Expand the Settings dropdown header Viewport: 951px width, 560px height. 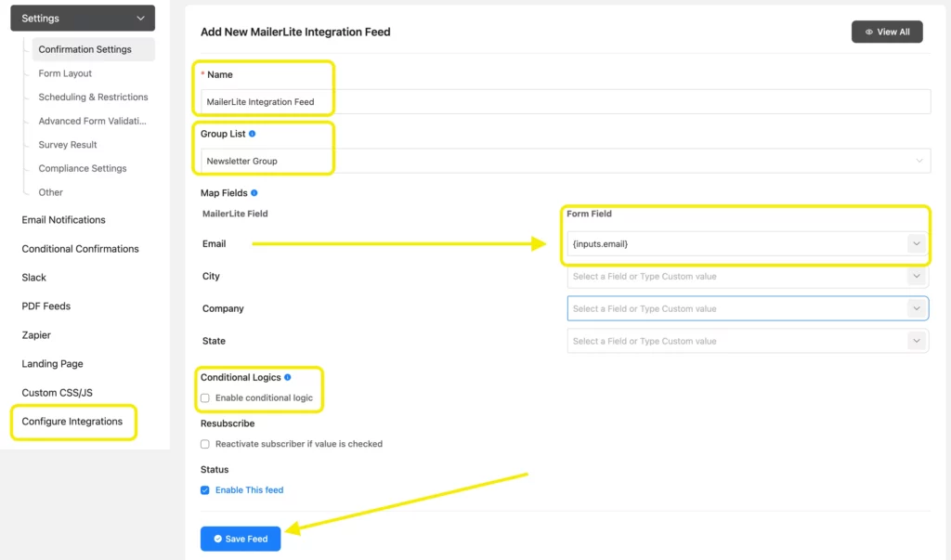point(83,19)
